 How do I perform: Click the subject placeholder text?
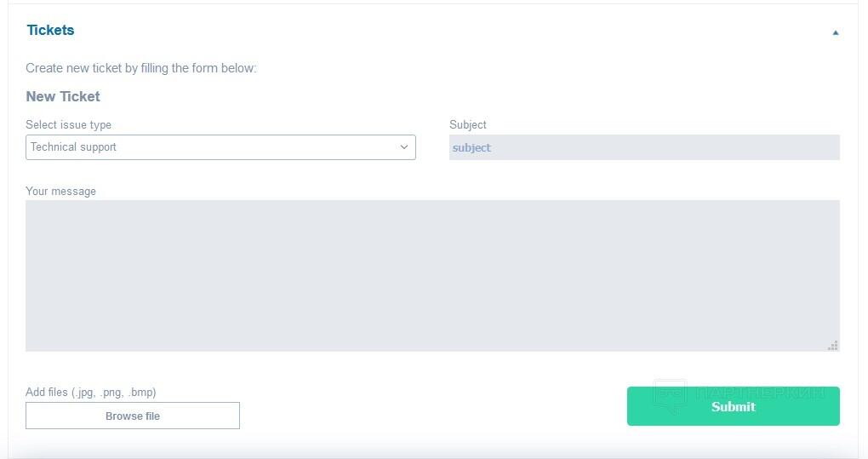click(471, 148)
